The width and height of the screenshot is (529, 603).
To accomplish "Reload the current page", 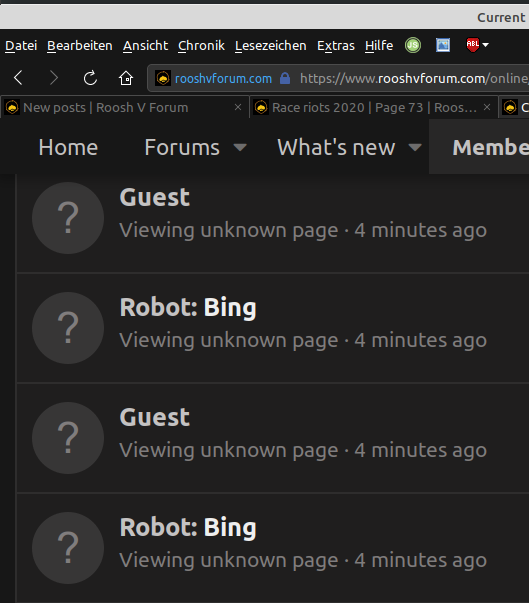I will tap(90, 78).
